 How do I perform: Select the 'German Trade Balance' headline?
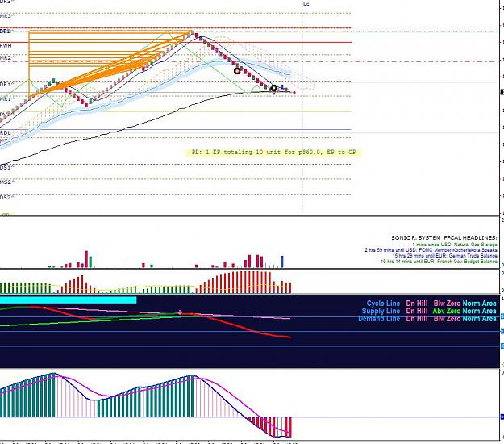click(444, 256)
